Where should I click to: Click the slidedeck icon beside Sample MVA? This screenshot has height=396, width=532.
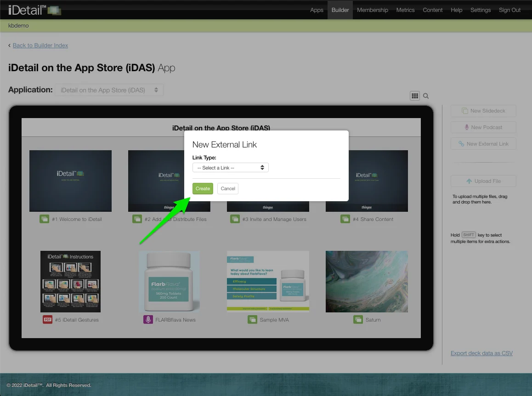252,320
